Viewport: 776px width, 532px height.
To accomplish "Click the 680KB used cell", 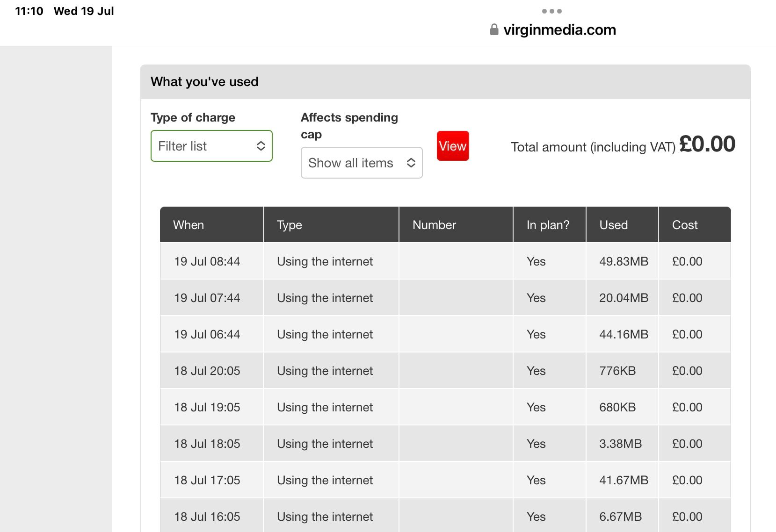I will (x=617, y=407).
